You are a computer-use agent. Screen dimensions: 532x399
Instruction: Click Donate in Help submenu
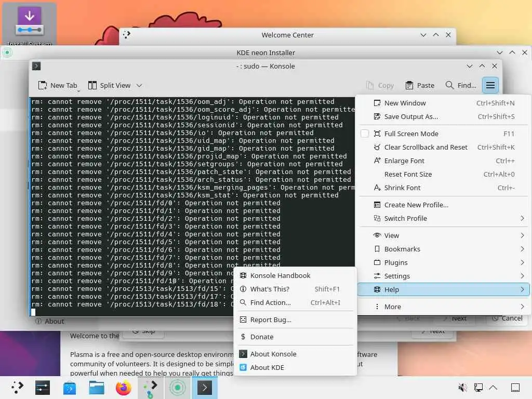(295, 337)
